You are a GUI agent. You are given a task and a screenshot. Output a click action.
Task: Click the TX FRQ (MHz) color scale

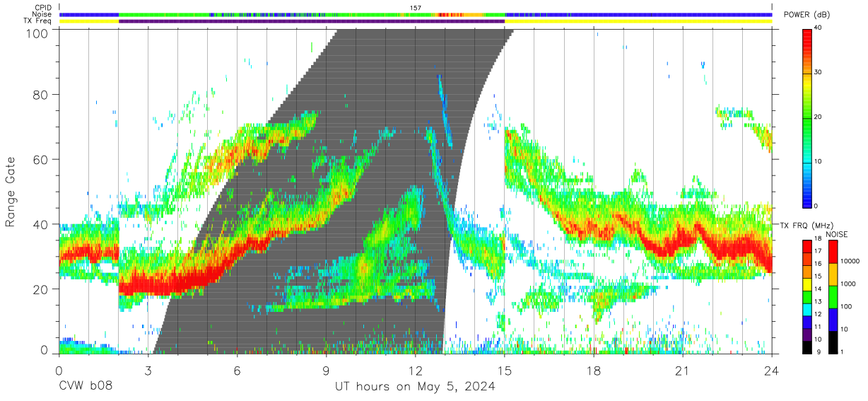point(807,297)
